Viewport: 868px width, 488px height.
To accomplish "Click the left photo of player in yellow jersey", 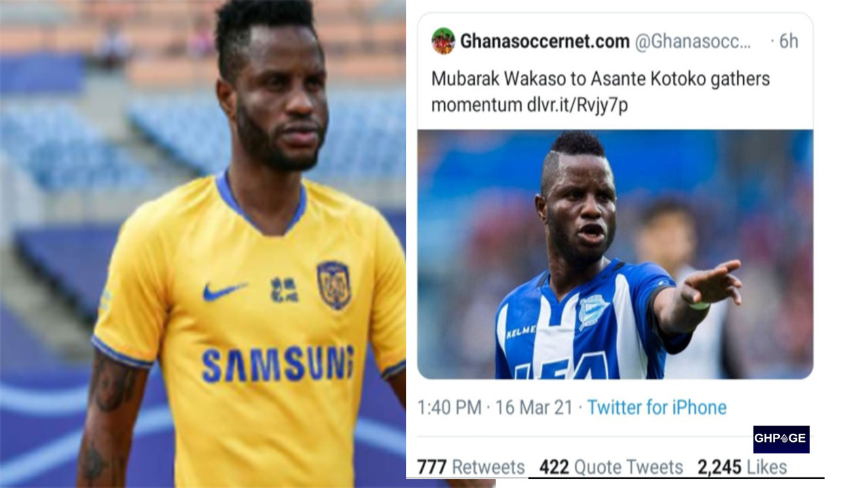I will tap(203, 244).
